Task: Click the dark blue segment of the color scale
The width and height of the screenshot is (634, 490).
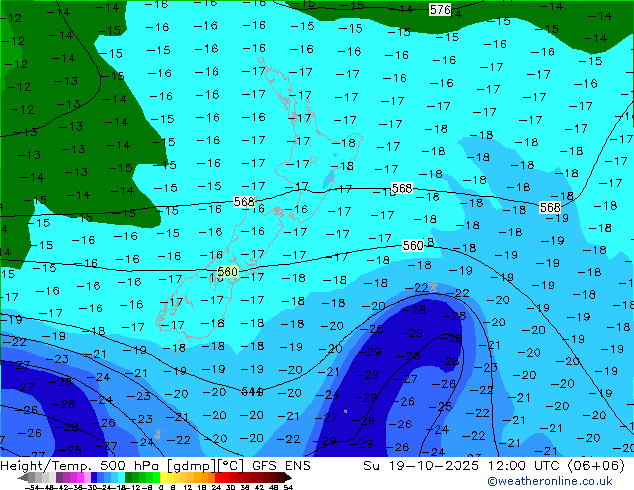Action: (94, 477)
